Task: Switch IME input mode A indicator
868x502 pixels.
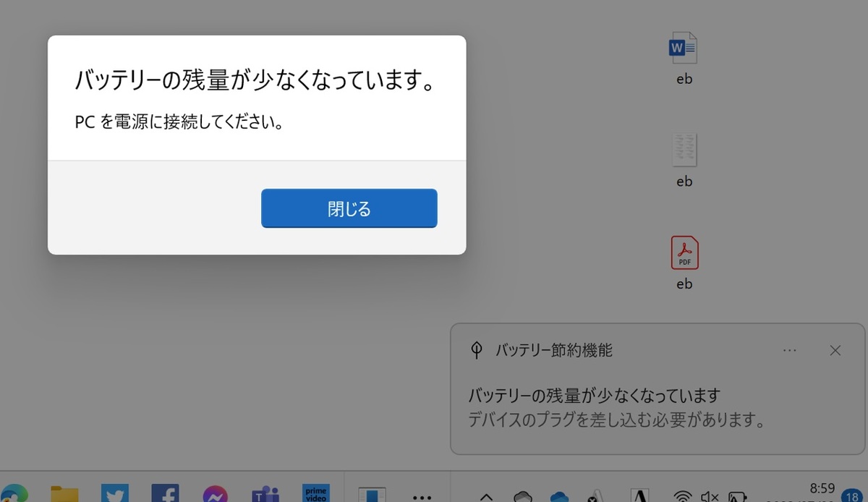Action: [x=639, y=495]
